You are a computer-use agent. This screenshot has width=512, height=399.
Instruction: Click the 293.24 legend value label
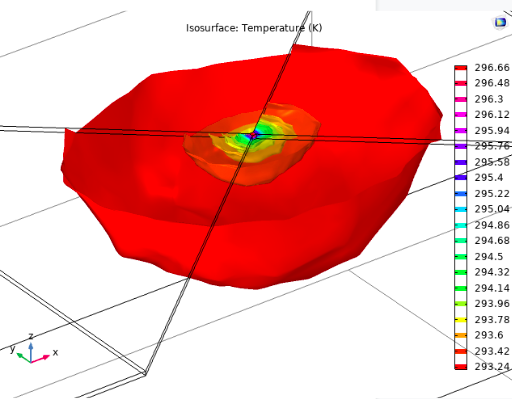[492, 366]
